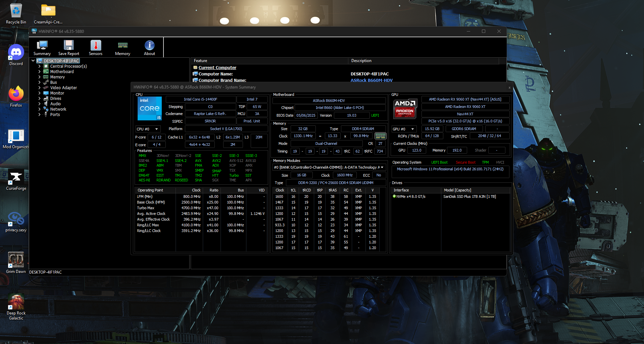644x344 pixels.
Task: Select the SanDisk SSD Plus 1TB drive row
Action: pyautogui.click(x=450, y=196)
